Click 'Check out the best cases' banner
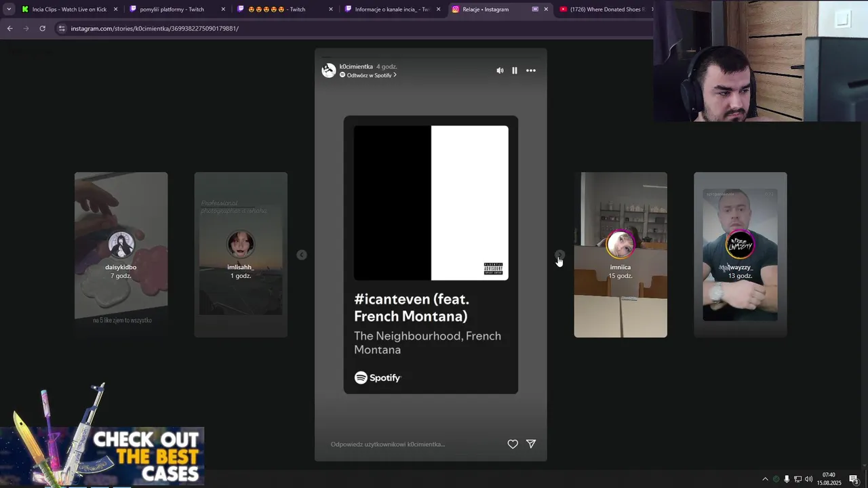Viewport: 868px width, 488px height. point(102,456)
